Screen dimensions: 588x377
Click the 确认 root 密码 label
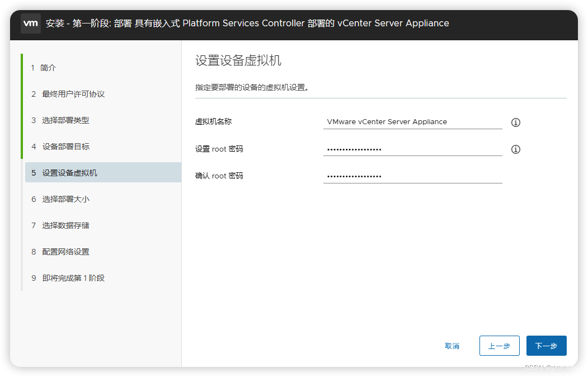[x=219, y=176]
